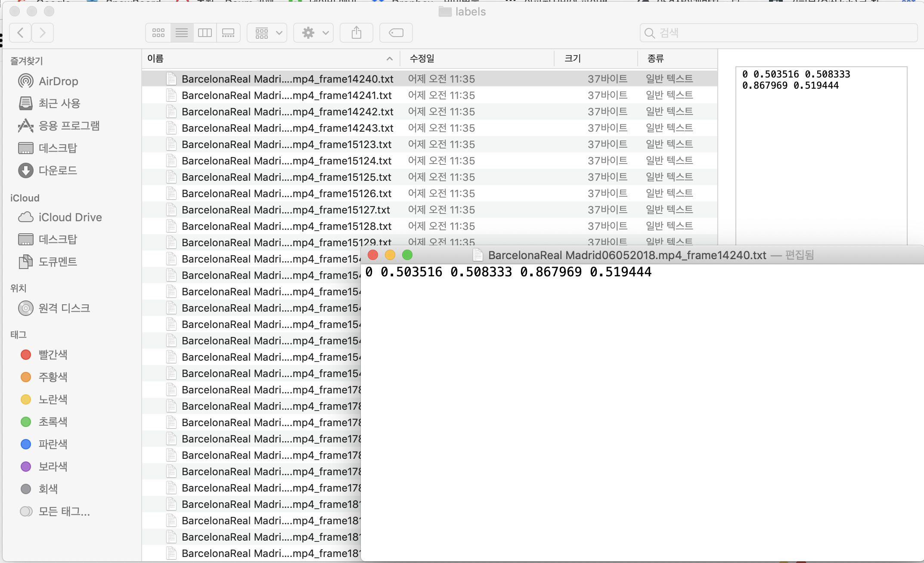This screenshot has width=924, height=563.
Task: Click the Share toolbar icon
Action: coord(357,33)
